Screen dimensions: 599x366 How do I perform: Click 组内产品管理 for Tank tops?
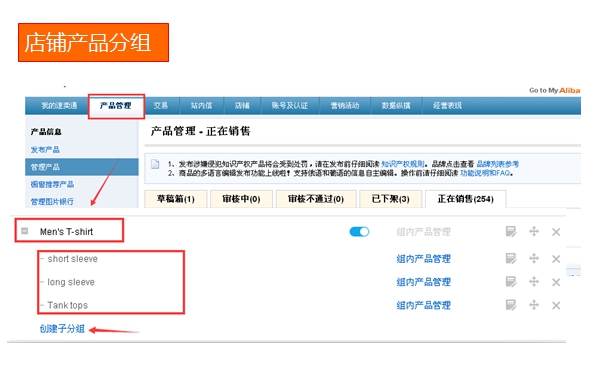coord(424,305)
